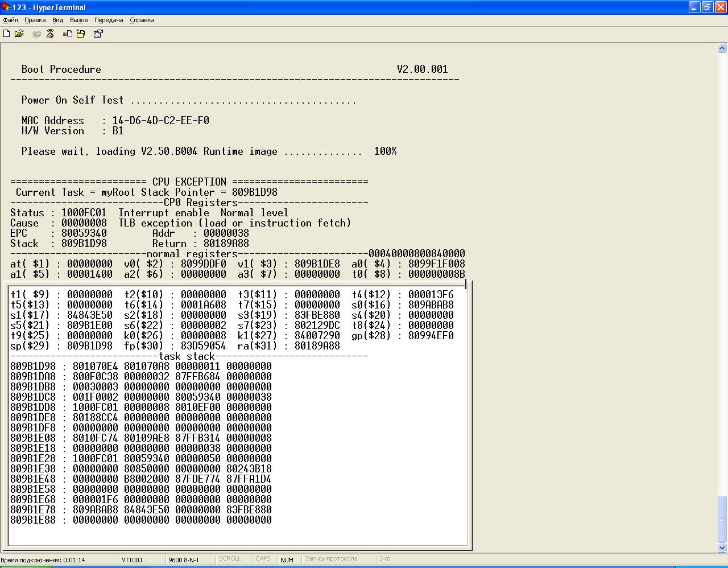Screen dimensions: 728x568
Task: Click the 9600 8-N-1 port settings indicator
Action: pos(184,559)
